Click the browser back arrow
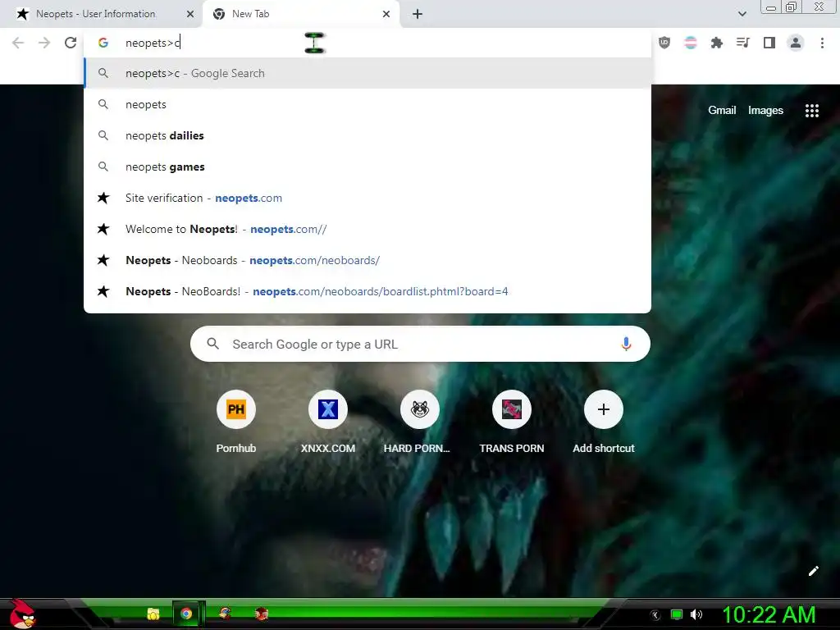 [18, 43]
